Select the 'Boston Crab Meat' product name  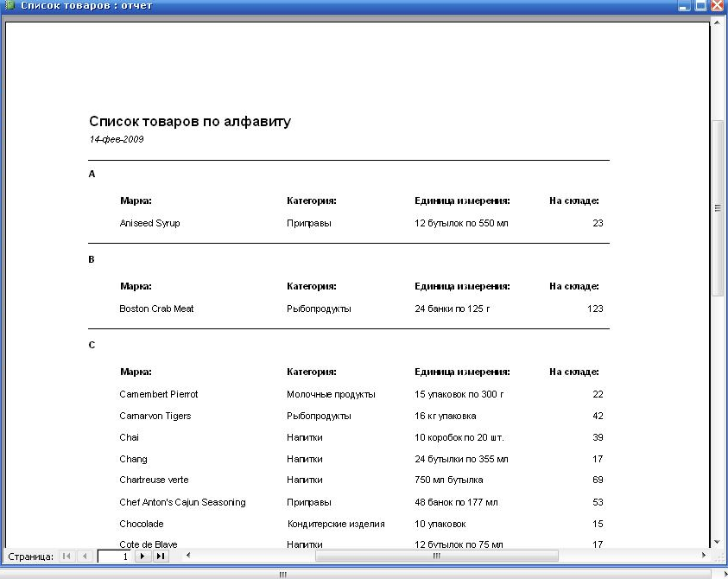coord(156,309)
